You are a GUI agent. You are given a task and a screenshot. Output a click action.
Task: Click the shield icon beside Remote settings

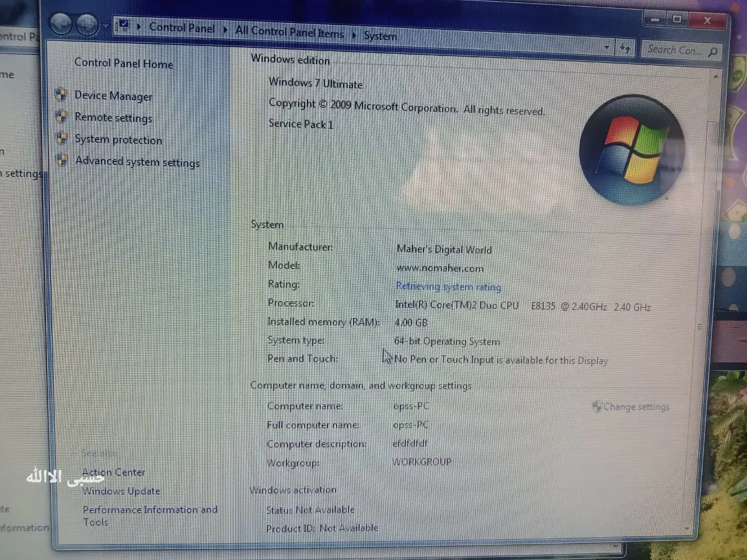(61, 116)
